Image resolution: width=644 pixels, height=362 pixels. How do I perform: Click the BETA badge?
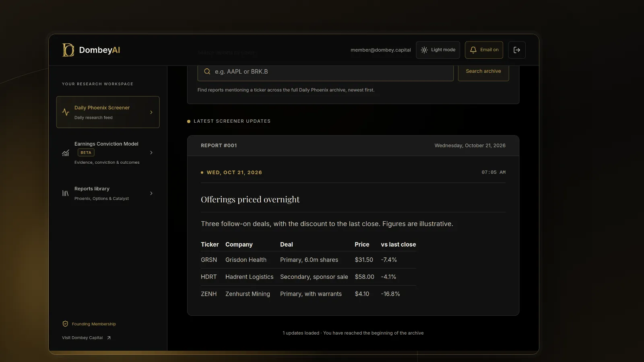pyautogui.click(x=86, y=152)
